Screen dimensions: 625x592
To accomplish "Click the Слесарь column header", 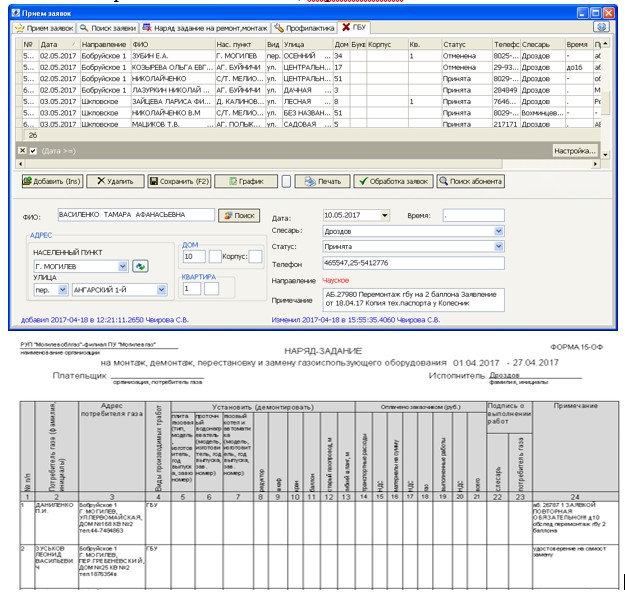I will pos(542,44).
